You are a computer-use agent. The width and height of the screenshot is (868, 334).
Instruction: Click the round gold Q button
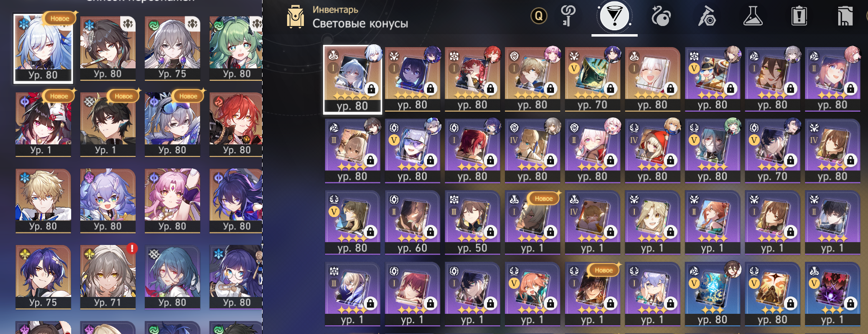(x=539, y=16)
